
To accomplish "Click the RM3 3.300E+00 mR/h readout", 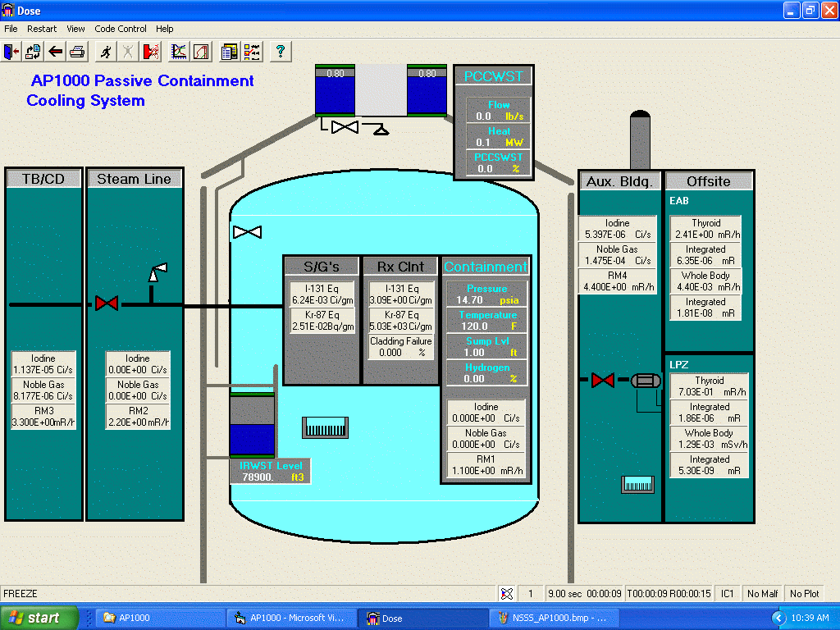I will (x=43, y=416).
